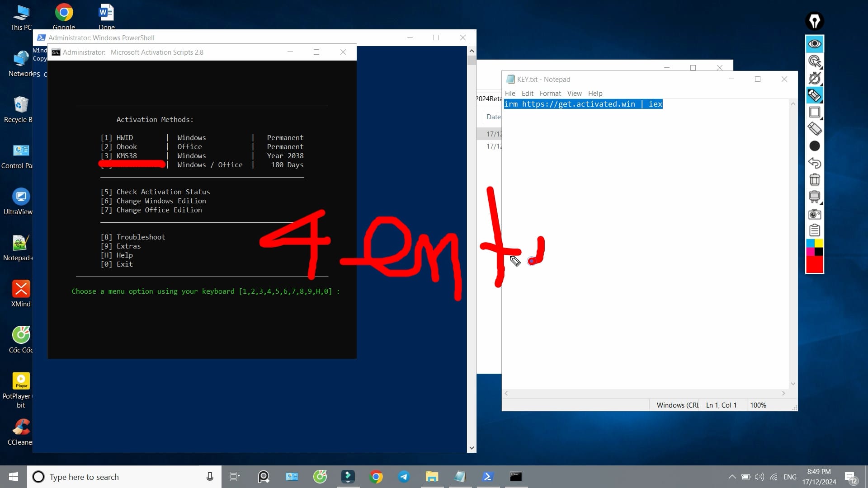Open the Format menu in Notepad
Image resolution: width=868 pixels, height=488 pixels.
point(550,93)
